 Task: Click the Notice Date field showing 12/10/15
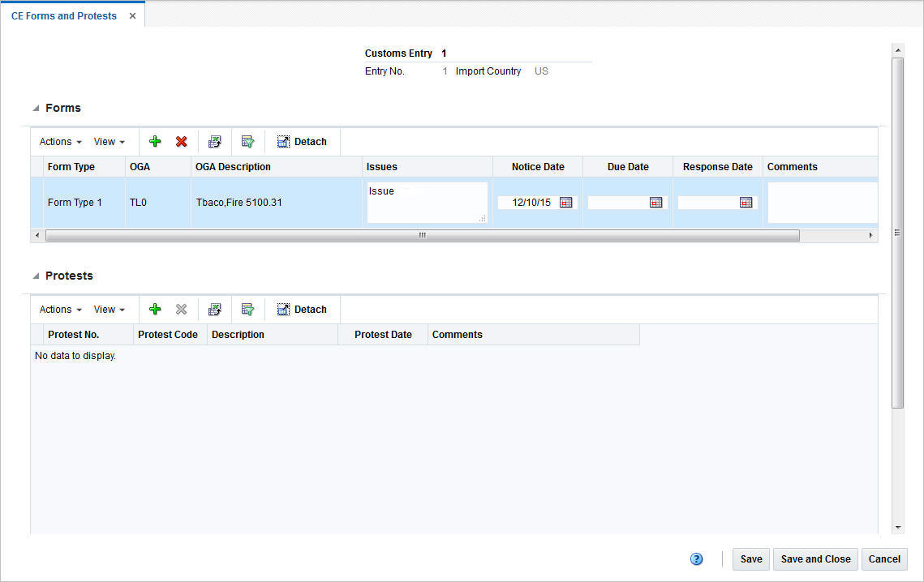[527, 203]
